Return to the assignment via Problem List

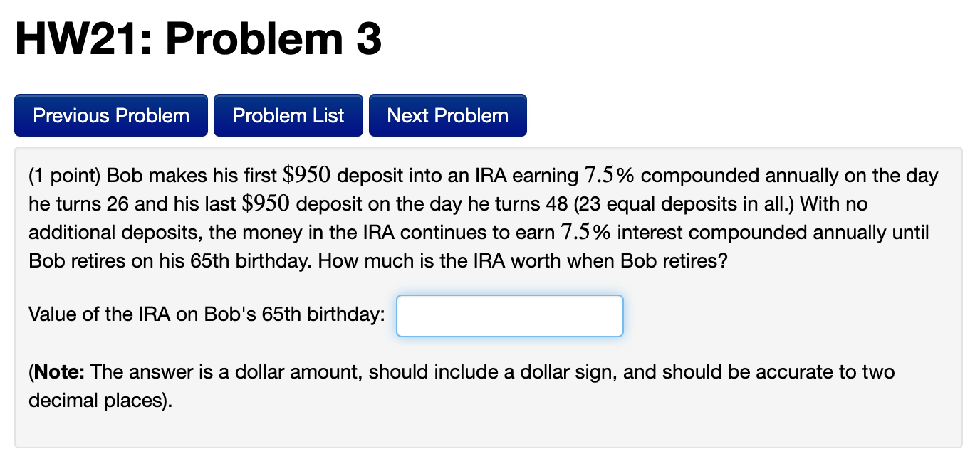[x=288, y=115]
